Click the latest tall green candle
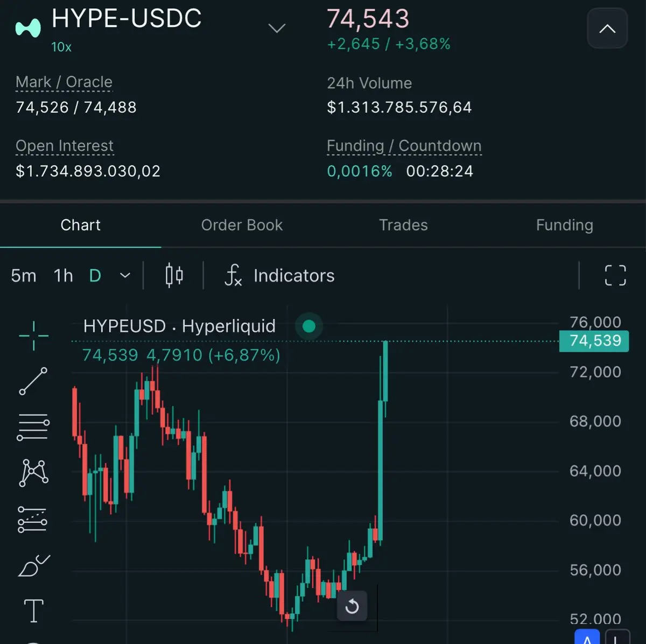 tap(385, 372)
